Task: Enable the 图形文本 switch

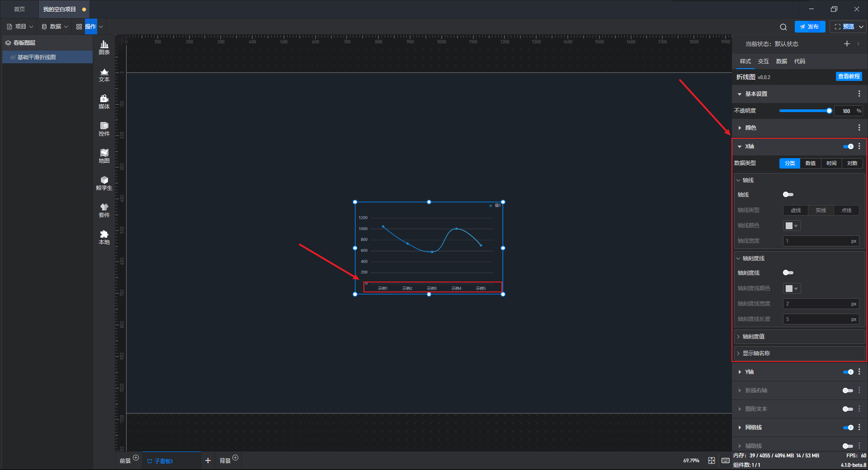Action: coord(848,409)
